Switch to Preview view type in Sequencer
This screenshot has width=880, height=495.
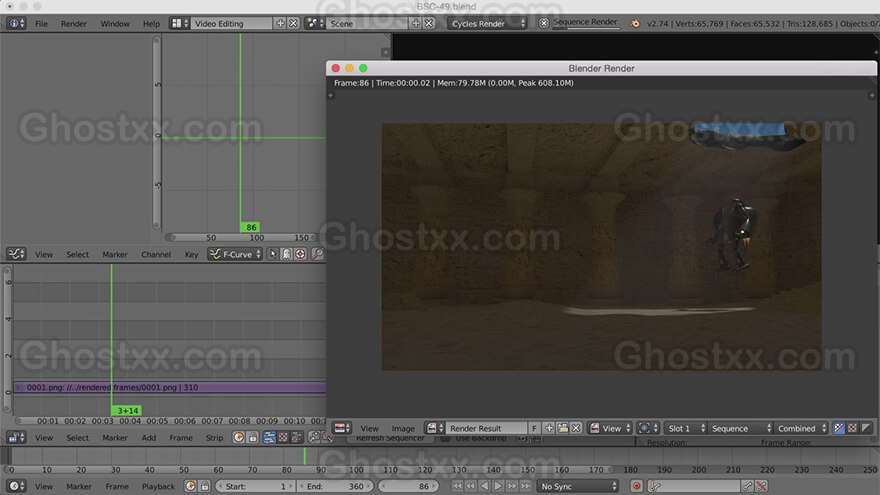[x=283, y=437]
